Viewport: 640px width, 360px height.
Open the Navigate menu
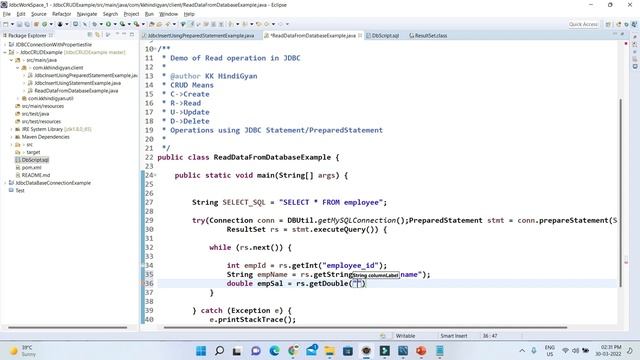87,14
